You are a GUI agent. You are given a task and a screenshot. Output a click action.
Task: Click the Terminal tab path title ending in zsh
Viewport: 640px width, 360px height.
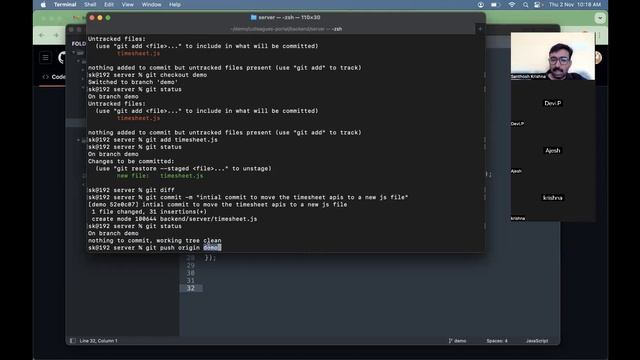[x=286, y=29]
